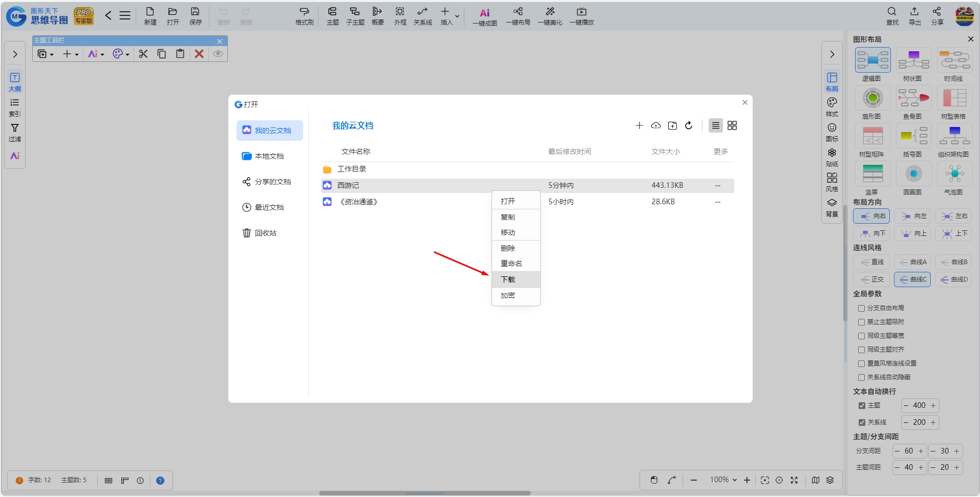This screenshot has height=497, width=980.
Task: Choose the tree diagram (树状图) layout
Action: (x=913, y=60)
